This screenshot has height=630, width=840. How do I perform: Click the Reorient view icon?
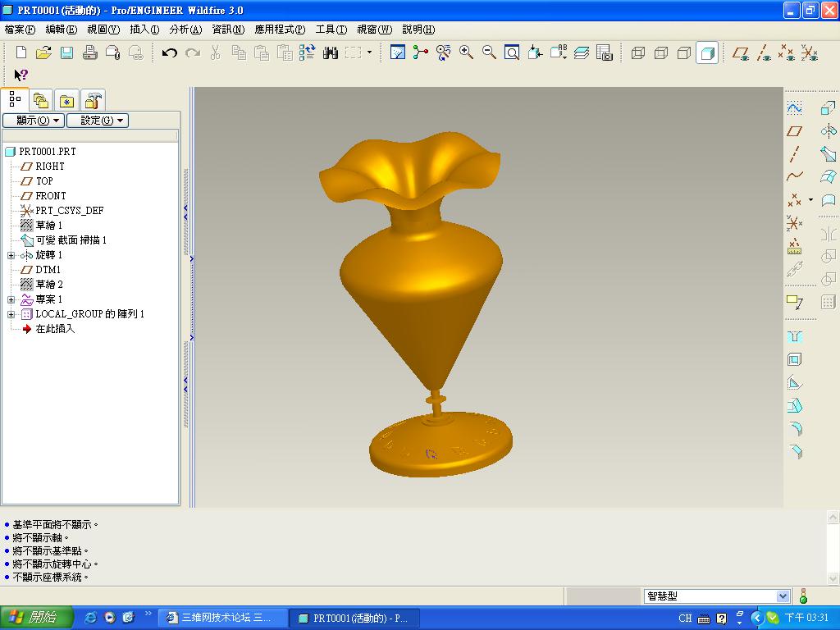[535, 52]
